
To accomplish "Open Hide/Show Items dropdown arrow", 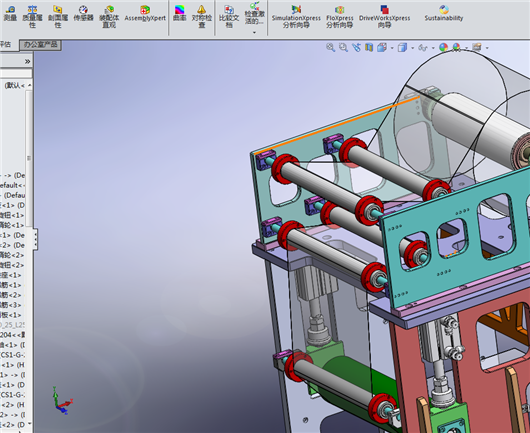I will [x=433, y=48].
